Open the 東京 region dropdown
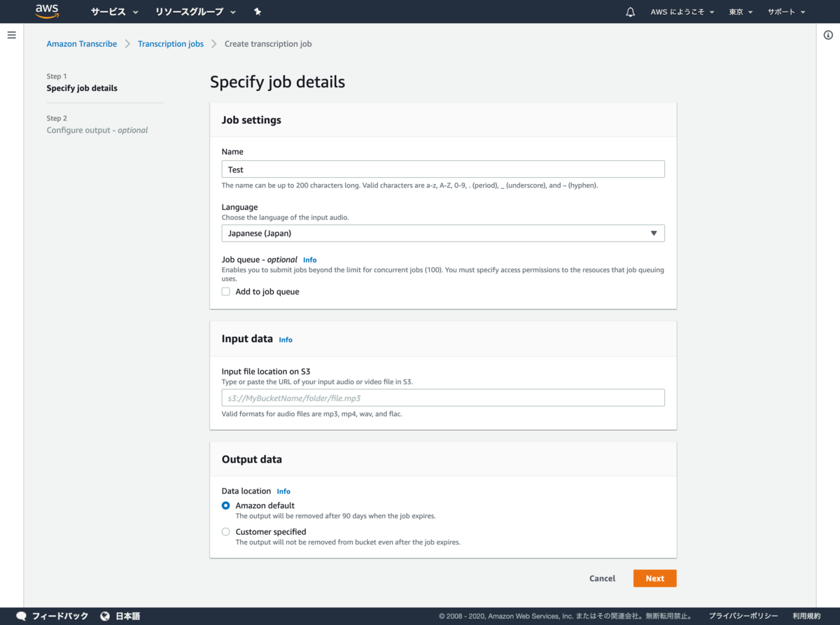840x625 pixels. (741, 12)
